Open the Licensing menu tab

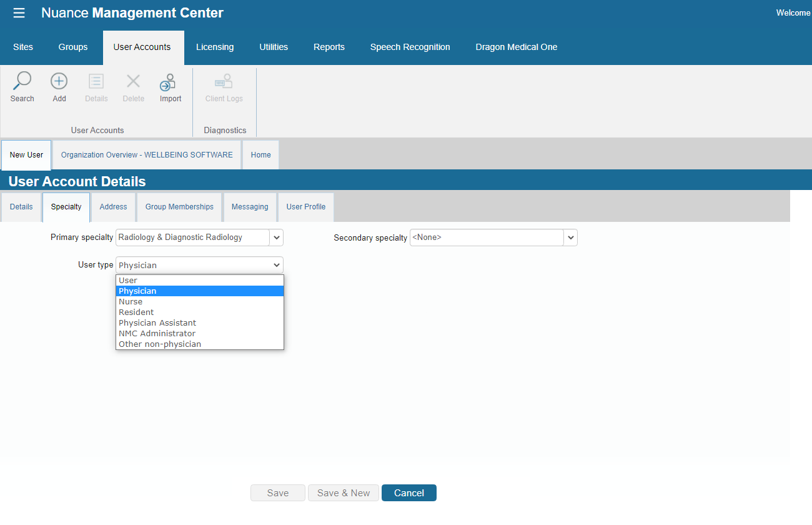[x=215, y=47]
